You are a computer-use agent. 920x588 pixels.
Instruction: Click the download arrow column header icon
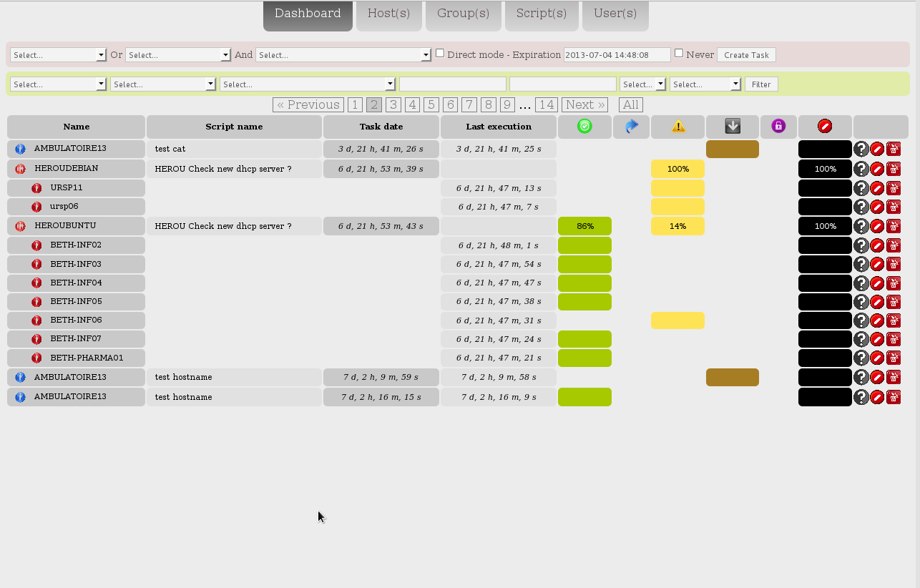coord(732,127)
